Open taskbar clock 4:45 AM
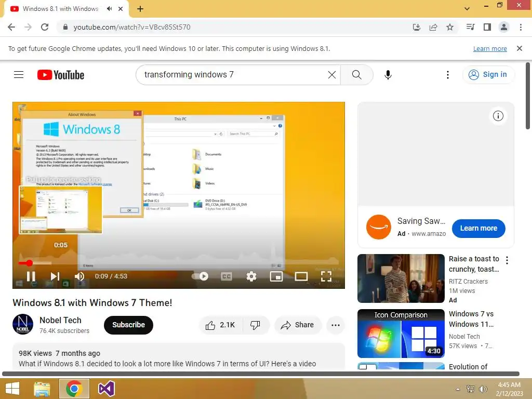 click(509, 389)
